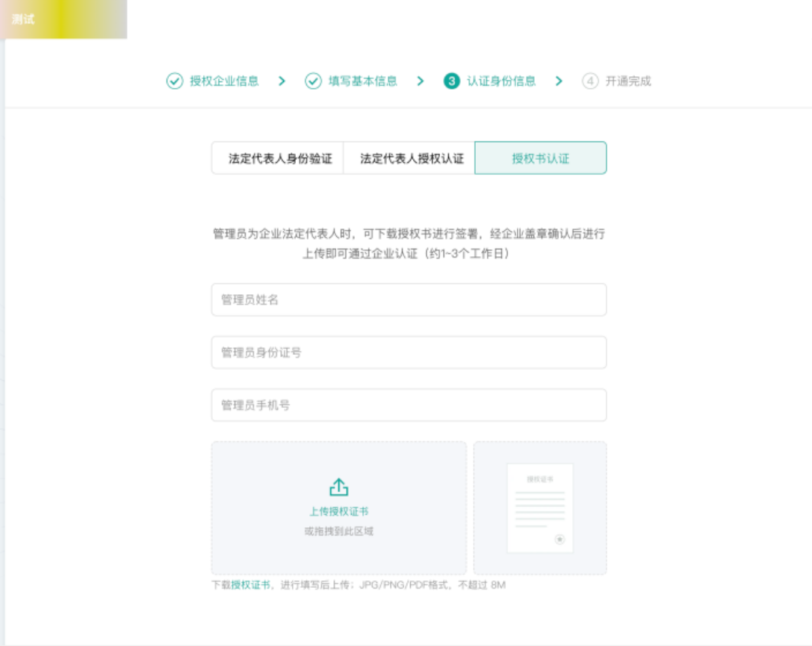This screenshot has height=646, width=812.
Task: Go to the 填写基本信息 step label
Action: (363, 81)
